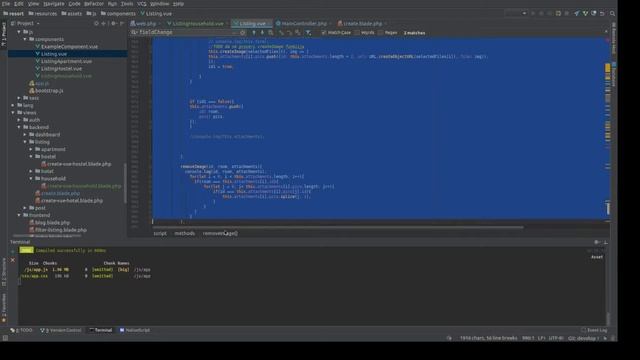The image size is (640, 360).
Task: Hide the Project panel
Action: tap(122, 24)
